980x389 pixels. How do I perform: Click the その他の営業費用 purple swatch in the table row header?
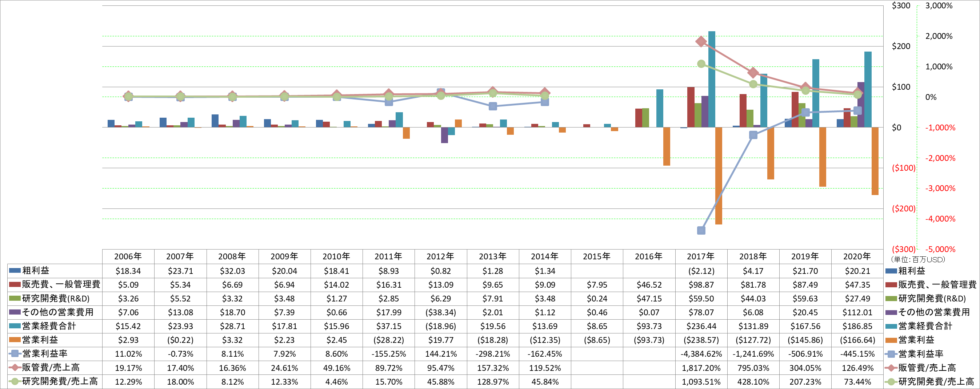coord(15,312)
